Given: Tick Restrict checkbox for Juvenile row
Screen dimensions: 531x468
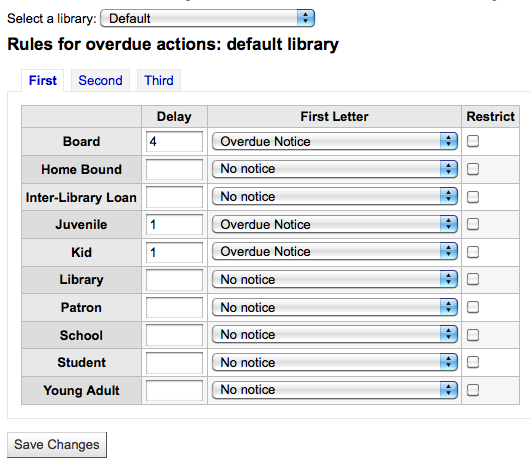Looking at the screenshot, I should [x=473, y=224].
